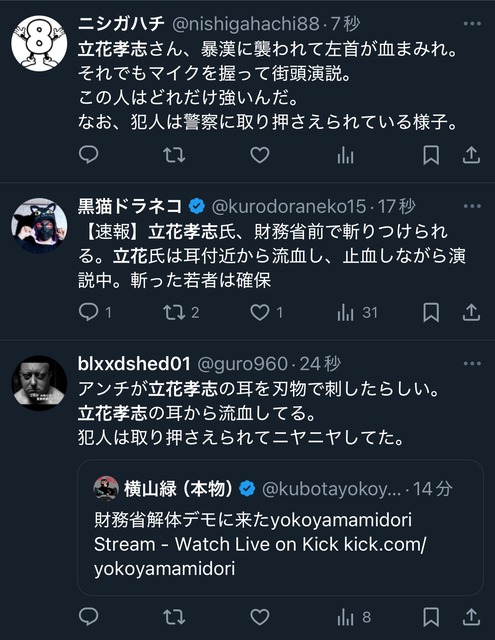Repost the ニシガハチ tweet
Screen dimensions: 495x640
(174, 155)
